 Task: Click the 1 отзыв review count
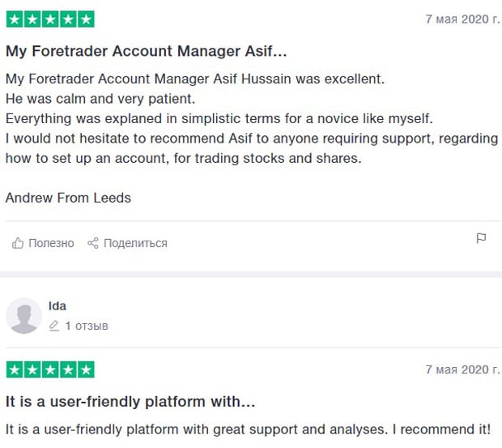pos(87,326)
